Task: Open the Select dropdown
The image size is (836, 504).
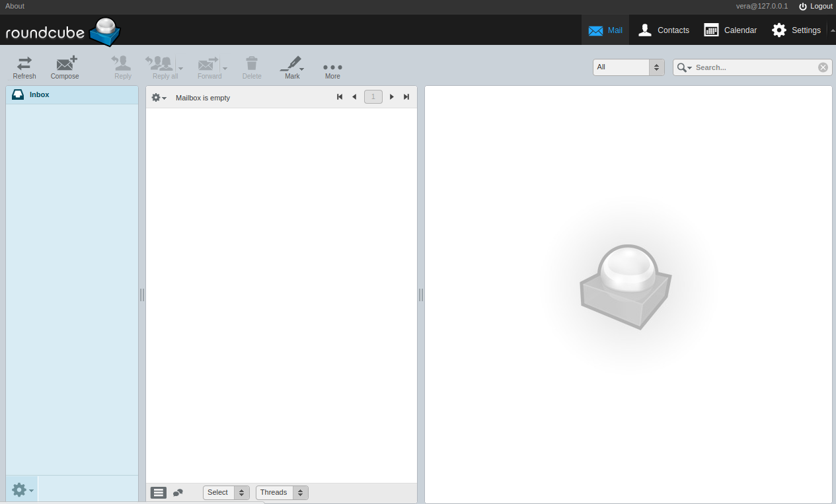Action: [x=226, y=493]
